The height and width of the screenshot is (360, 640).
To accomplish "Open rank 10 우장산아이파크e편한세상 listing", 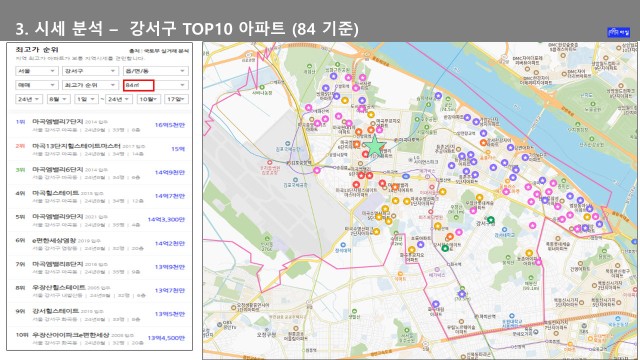I will (100, 338).
